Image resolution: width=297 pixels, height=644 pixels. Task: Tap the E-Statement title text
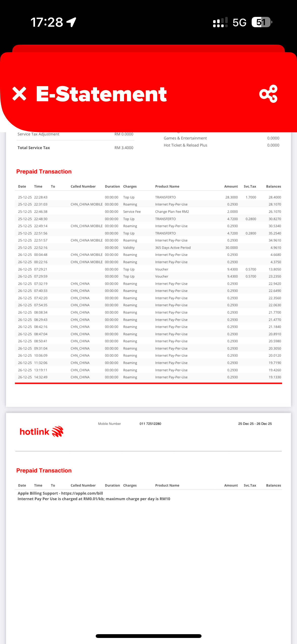[101, 94]
